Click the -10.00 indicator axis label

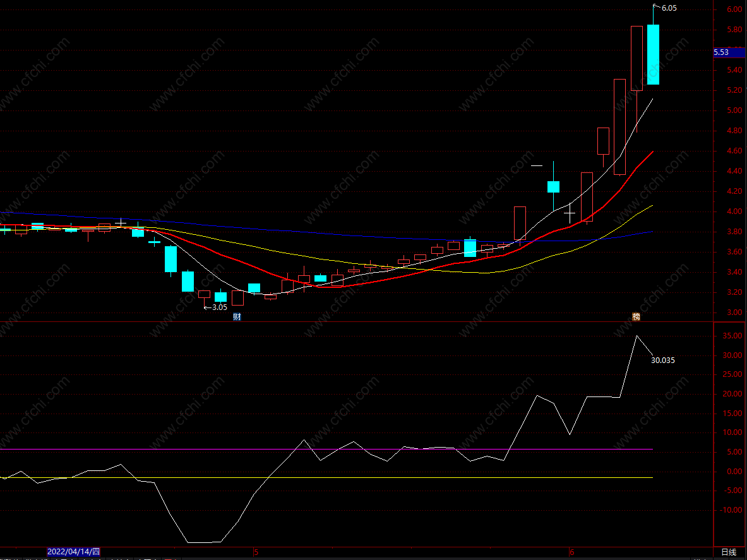(731, 510)
